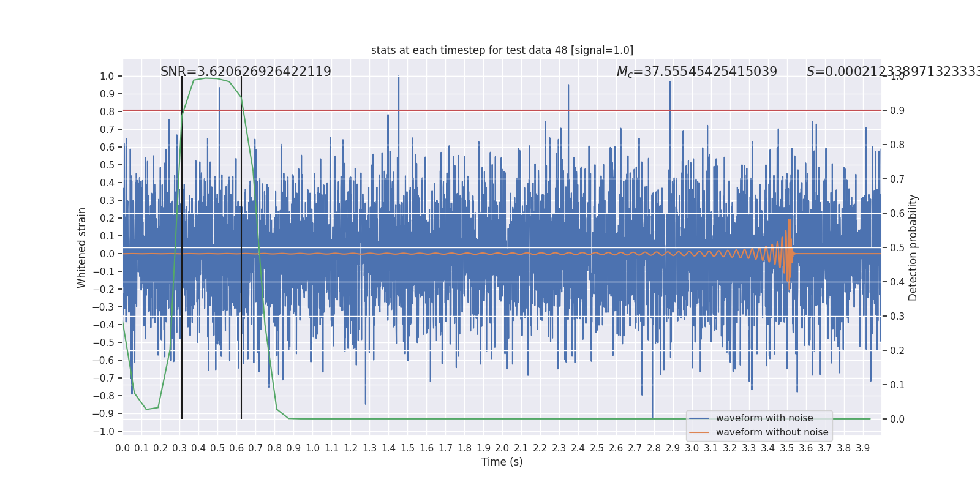Screen dimensions: 980x490
Task: Select the 2.0 tick on the time axis
Action: pos(502,448)
